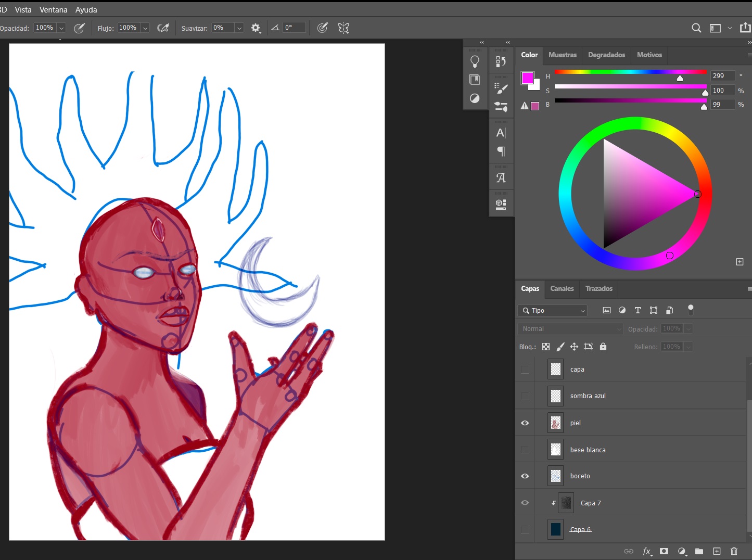The image size is (752, 560).
Task: Toggle pressure for size target icon
Action: tap(323, 28)
